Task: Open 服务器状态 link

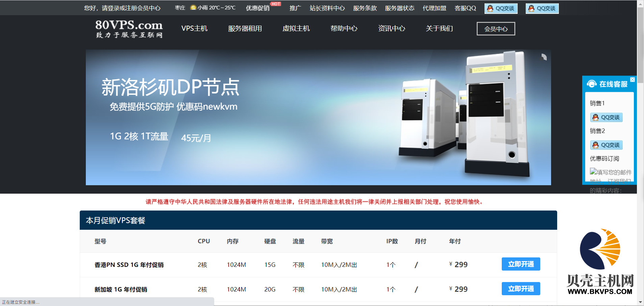Action: point(400,8)
